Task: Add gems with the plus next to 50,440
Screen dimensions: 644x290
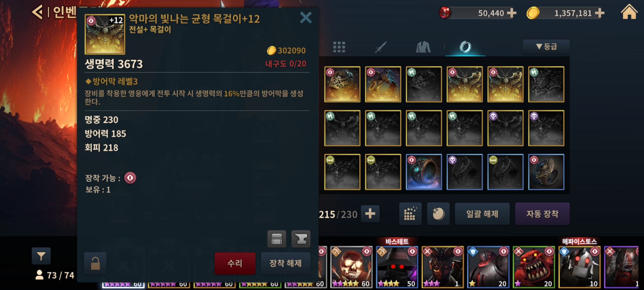Action: click(512, 13)
